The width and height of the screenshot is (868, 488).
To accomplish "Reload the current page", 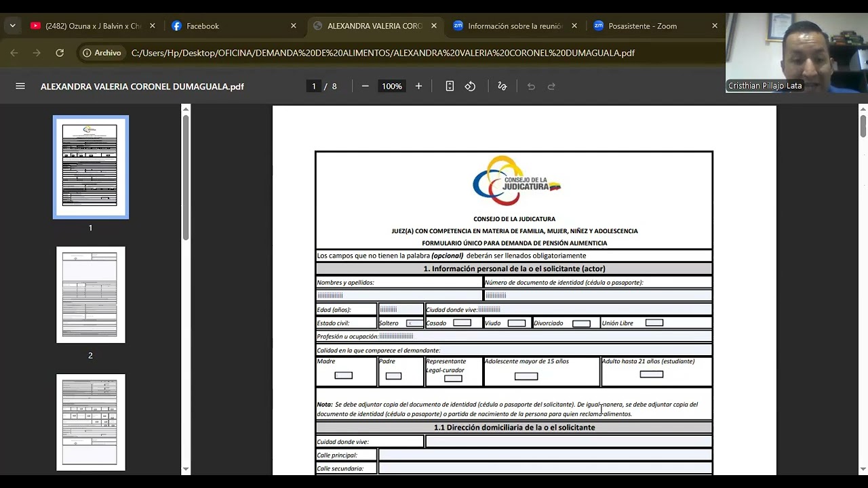I will [60, 52].
